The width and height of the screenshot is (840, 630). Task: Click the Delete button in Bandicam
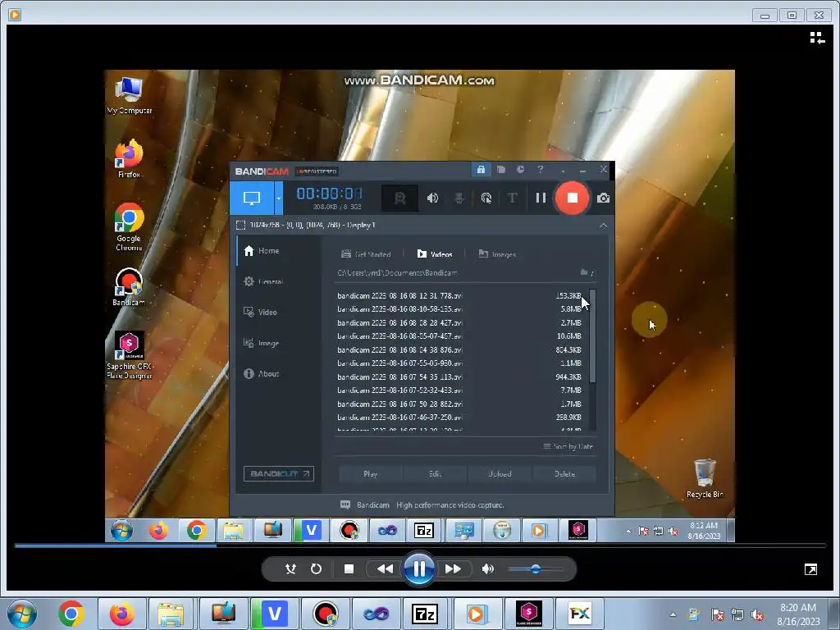(x=564, y=473)
